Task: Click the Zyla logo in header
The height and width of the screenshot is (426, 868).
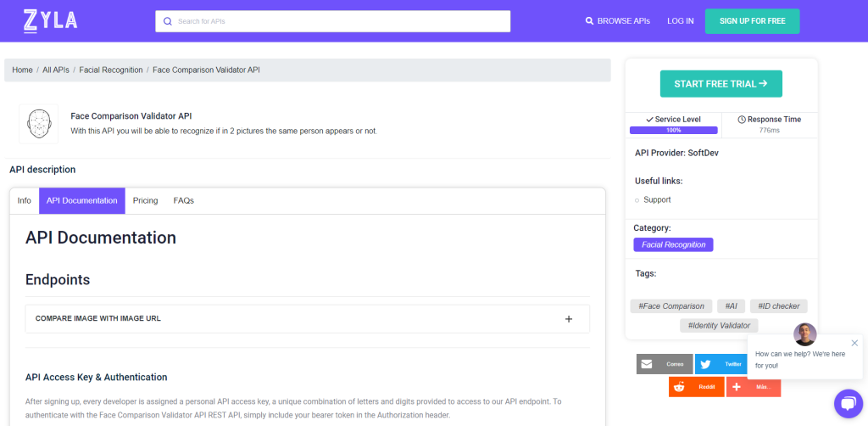Action: pyautogui.click(x=50, y=20)
